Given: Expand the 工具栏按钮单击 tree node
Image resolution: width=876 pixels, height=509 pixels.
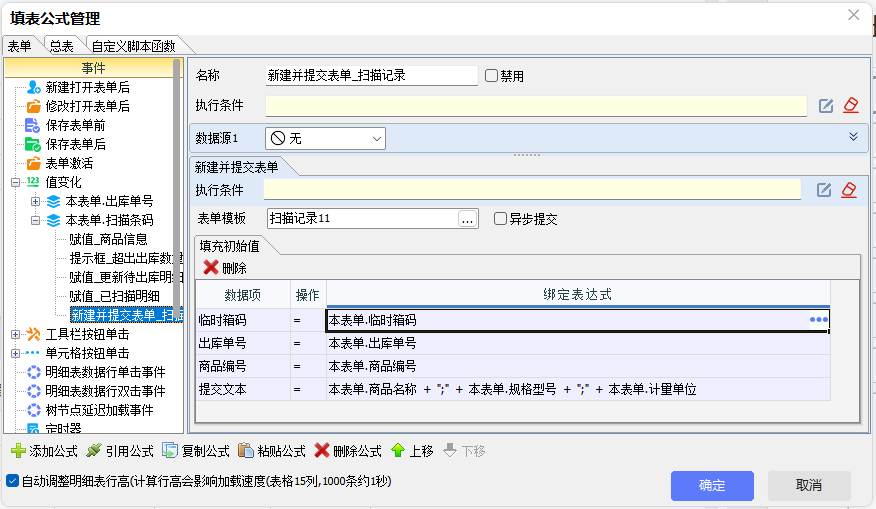Looking at the screenshot, I should (16, 334).
